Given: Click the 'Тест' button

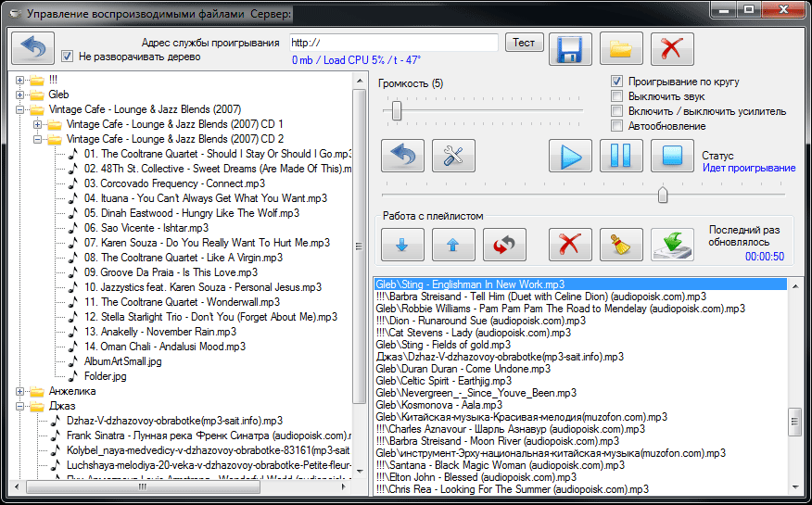Looking at the screenshot, I should [x=524, y=43].
